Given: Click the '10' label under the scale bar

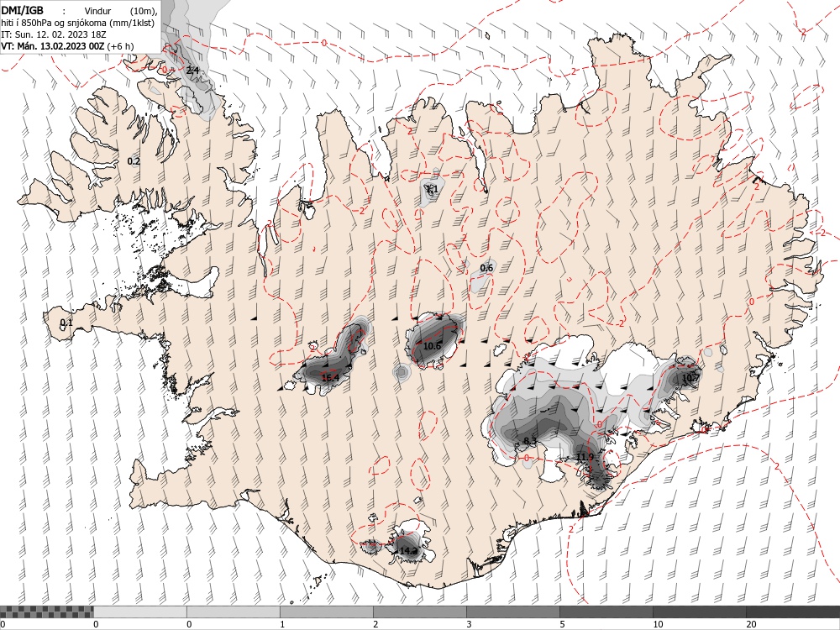Looking at the screenshot, I should tap(658, 624).
